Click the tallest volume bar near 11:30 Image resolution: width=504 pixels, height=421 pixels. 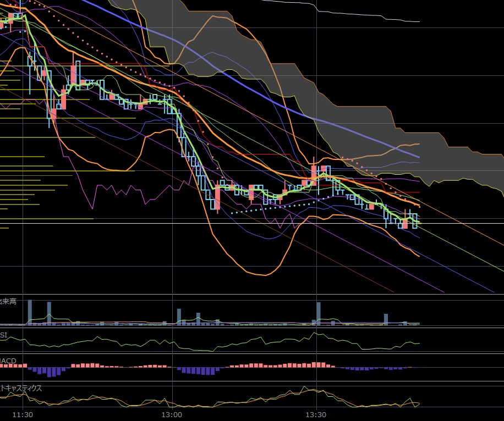pos(30,312)
